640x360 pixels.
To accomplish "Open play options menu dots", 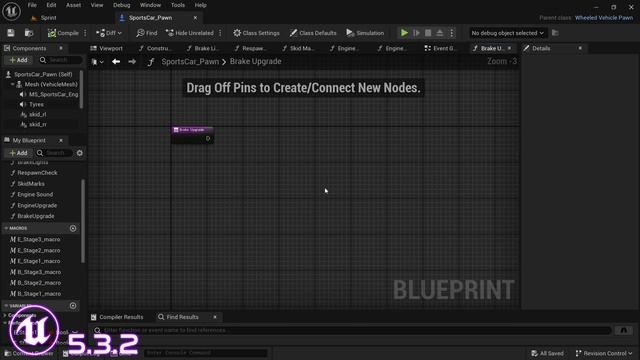I will [451, 33].
